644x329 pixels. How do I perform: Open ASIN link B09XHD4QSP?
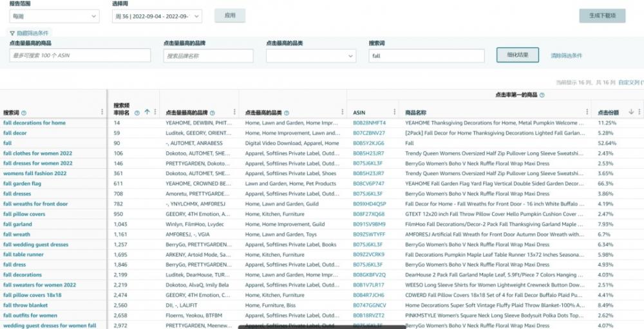pos(370,203)
